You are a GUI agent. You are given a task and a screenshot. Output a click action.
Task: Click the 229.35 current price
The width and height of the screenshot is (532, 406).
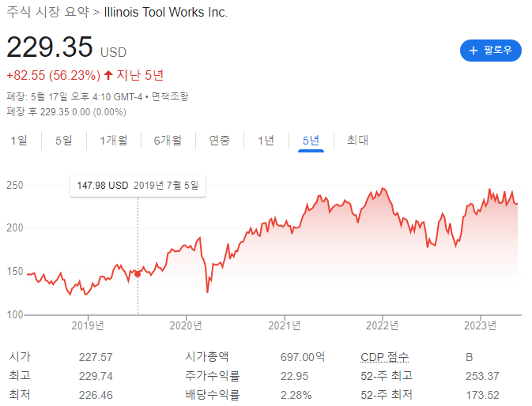click(50, 47)
